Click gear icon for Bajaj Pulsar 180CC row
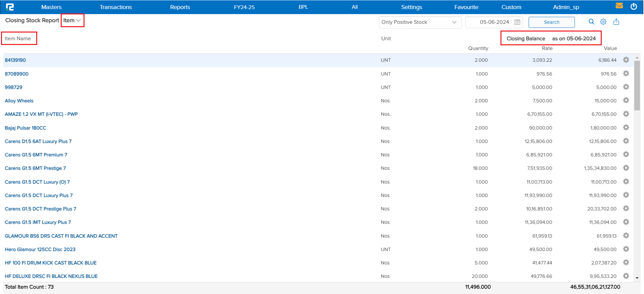This screenshot has height=294, width=644. tap(626, 128)
